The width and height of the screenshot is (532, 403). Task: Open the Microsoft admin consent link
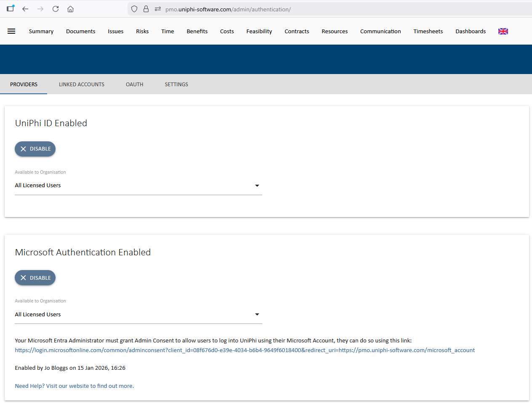coord(245,350)
